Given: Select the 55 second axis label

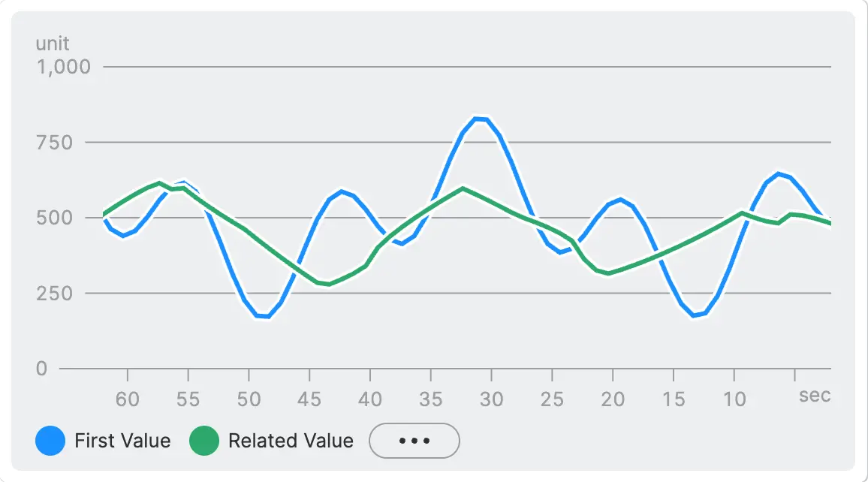Looking at the screenshot, I should 188,399.
